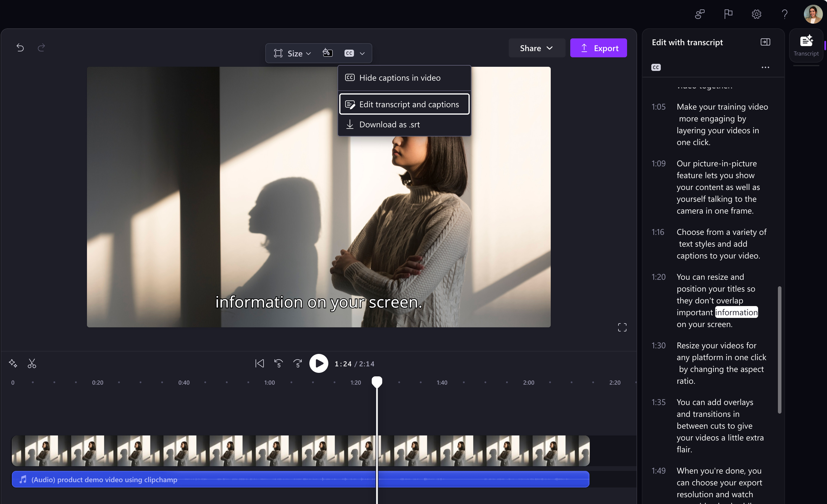Open the AI effects sparkle tool
Screen dimensions: 827x504
coord(13,363)
